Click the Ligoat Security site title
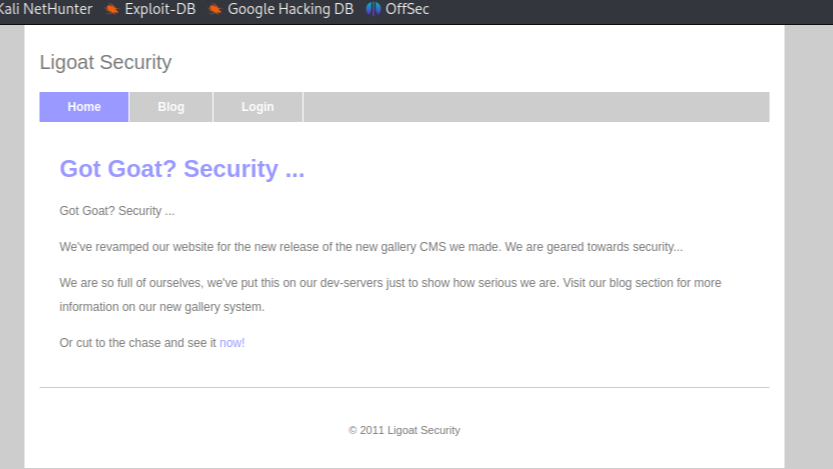 click(x=106, y=62)
